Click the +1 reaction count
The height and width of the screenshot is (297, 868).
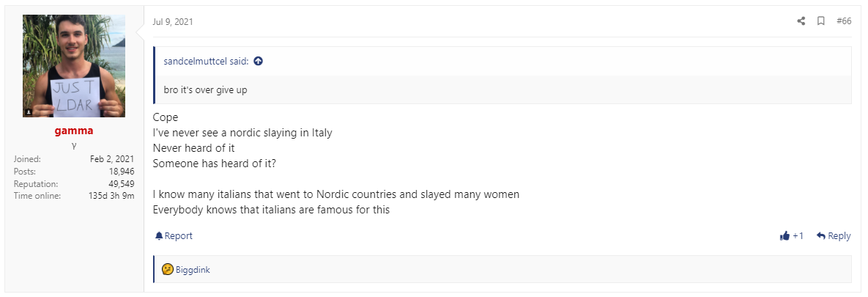pos(798,236)
